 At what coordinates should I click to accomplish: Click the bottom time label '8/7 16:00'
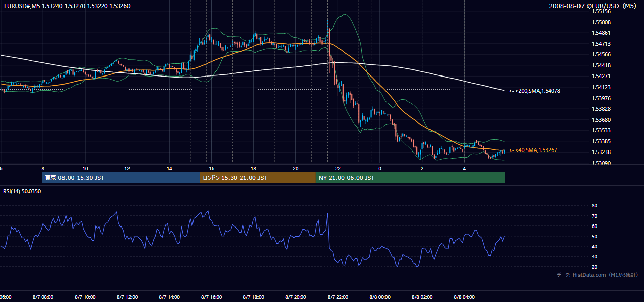coord(212,297)
